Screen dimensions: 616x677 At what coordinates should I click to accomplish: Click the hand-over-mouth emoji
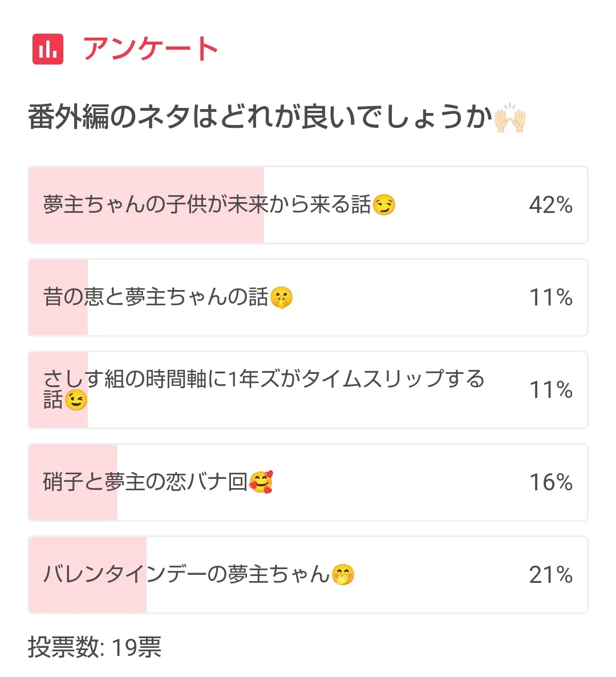pos(343,575)
